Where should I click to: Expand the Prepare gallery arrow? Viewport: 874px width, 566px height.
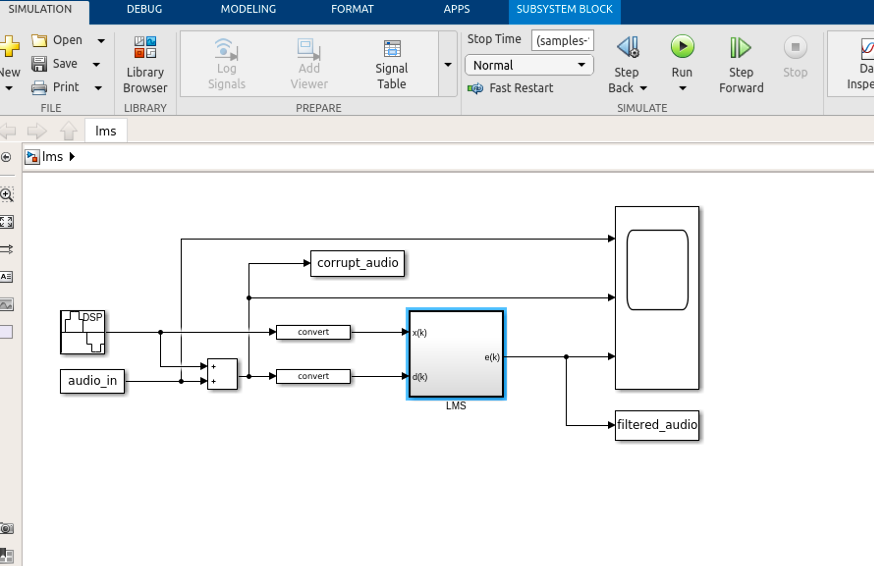[x=447, y=65]
